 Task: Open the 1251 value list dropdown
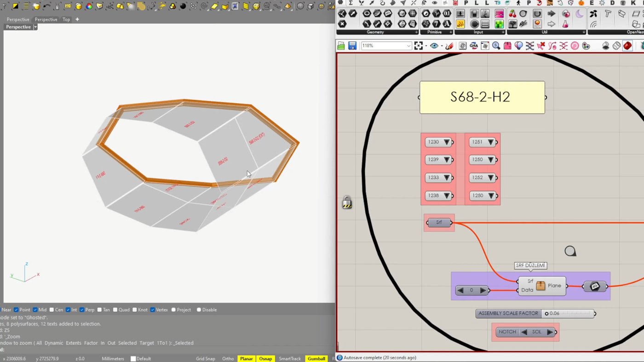pos(490,142)
